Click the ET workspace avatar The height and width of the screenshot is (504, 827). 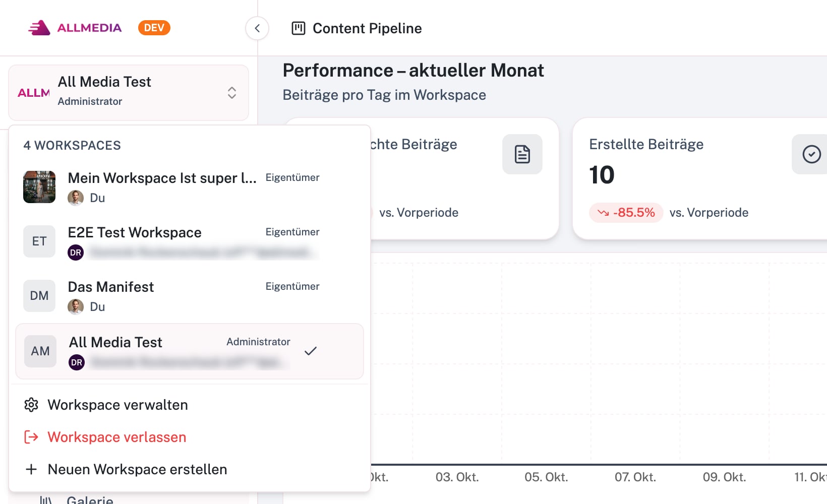click(39, 241)
